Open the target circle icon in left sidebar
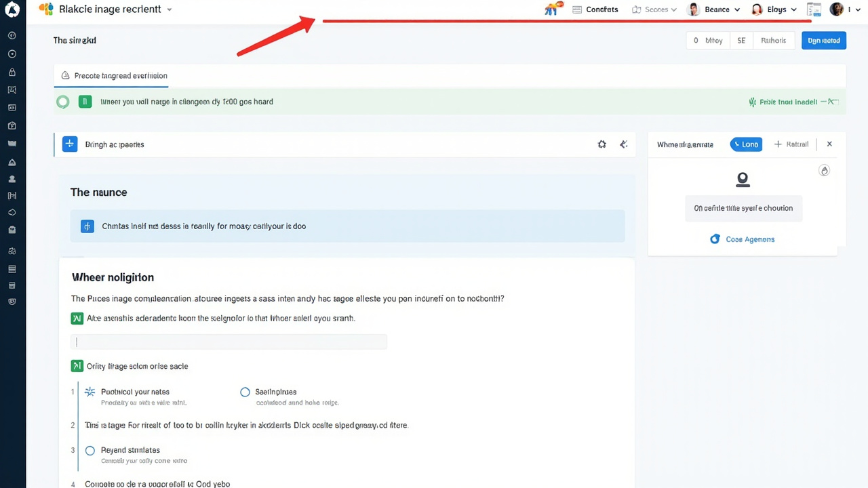The width and height of the screenshot is (868, 488). pyautogui.click(x=12, y=54)
